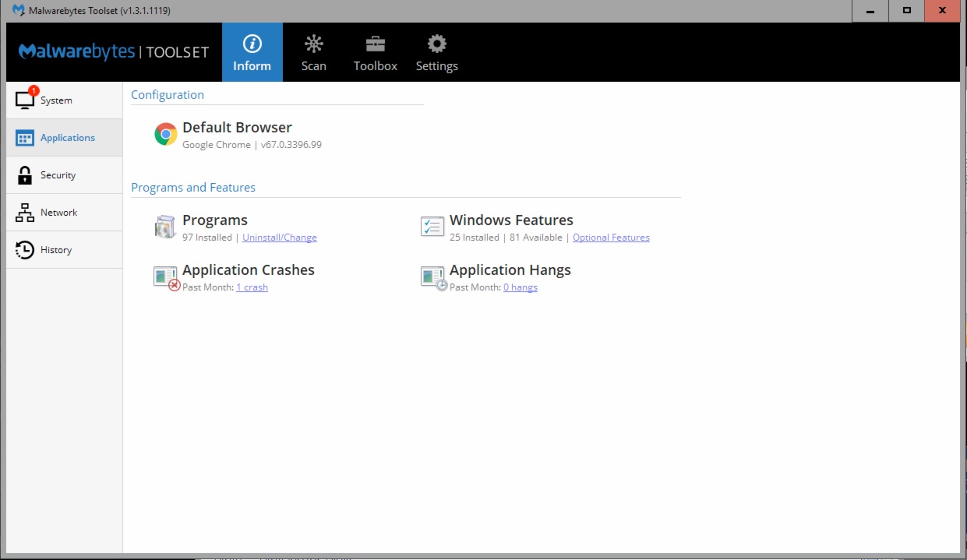Open the Security padlock section
This screenshot has height=560, width=967.
click(25, 175)
